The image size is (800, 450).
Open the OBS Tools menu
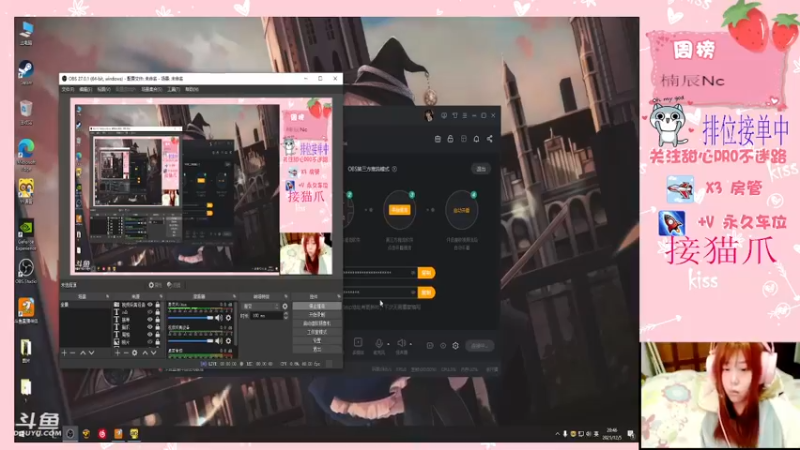[x=173, y=89]
